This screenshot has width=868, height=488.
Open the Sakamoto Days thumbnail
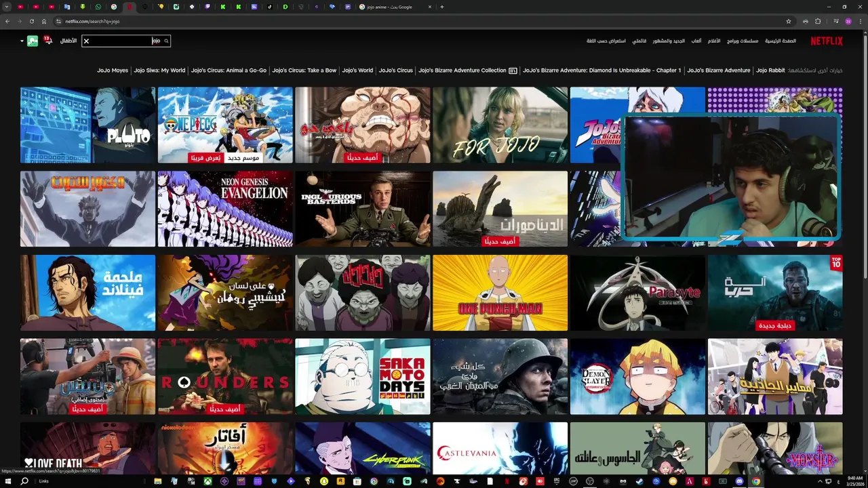click(x=363, y=377)
